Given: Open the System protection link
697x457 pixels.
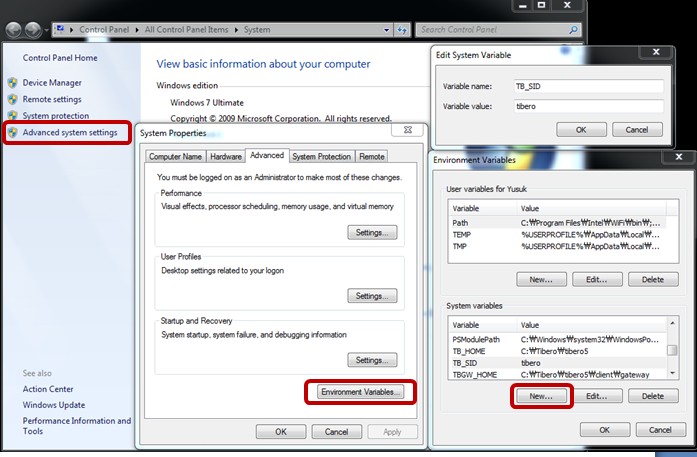Looking at the screenshot, I should (x=56, y=116).
